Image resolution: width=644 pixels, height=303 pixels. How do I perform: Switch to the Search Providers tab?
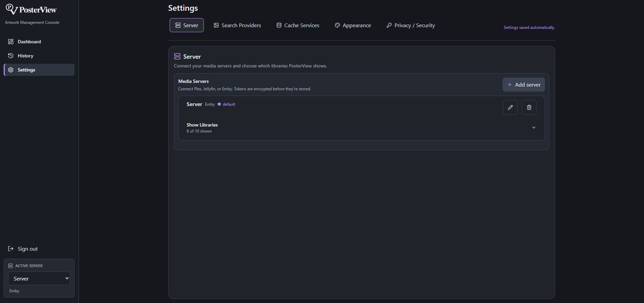[x=237, y=25]
